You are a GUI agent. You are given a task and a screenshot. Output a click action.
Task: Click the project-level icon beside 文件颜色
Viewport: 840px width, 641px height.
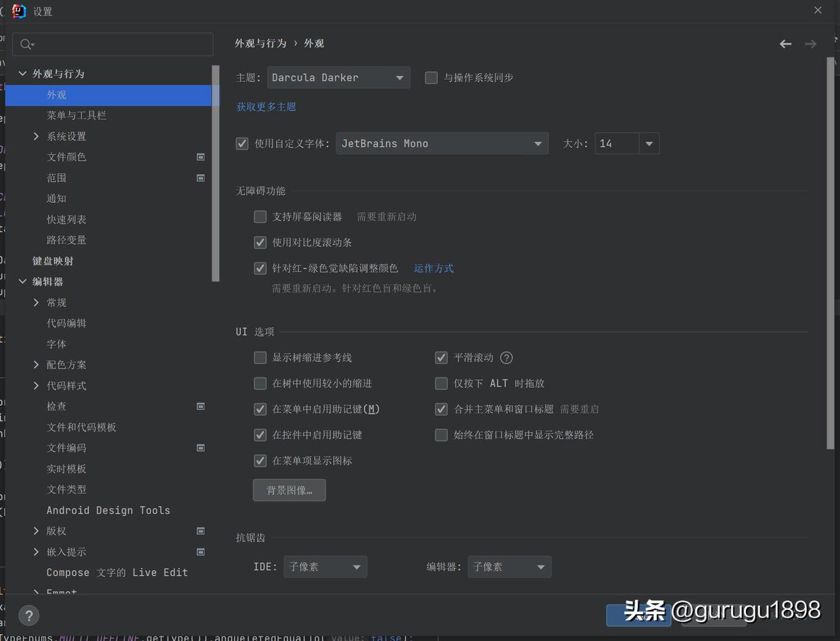(x=200, y=157)
